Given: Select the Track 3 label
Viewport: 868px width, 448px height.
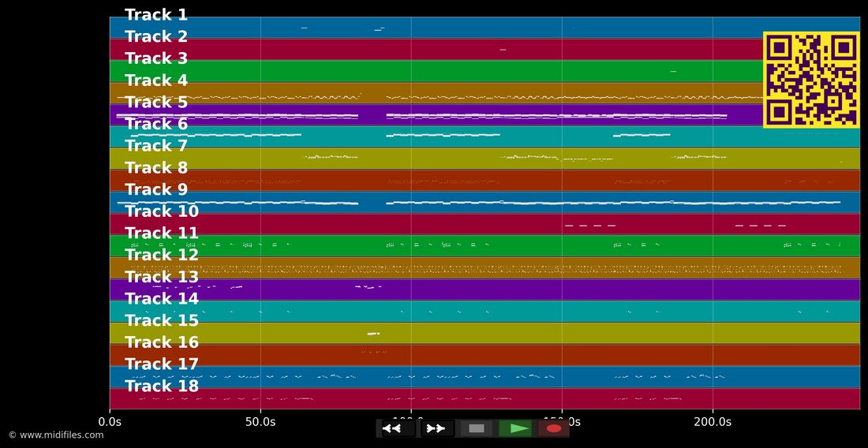Looking at the screenshot, I should (156, 58).
